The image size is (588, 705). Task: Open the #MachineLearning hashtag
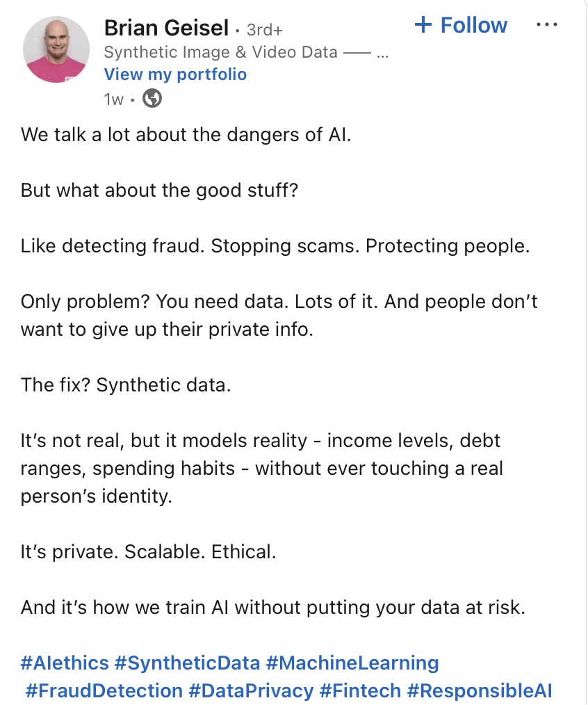click(352, 663)
